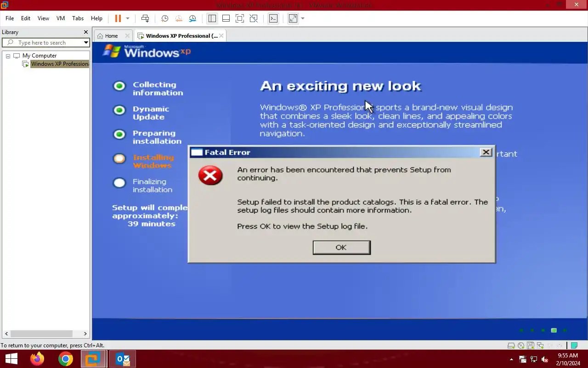Click the muted volume tray icon
The height and width of the screenshot is (368, 588).
[x=545, y=359]
